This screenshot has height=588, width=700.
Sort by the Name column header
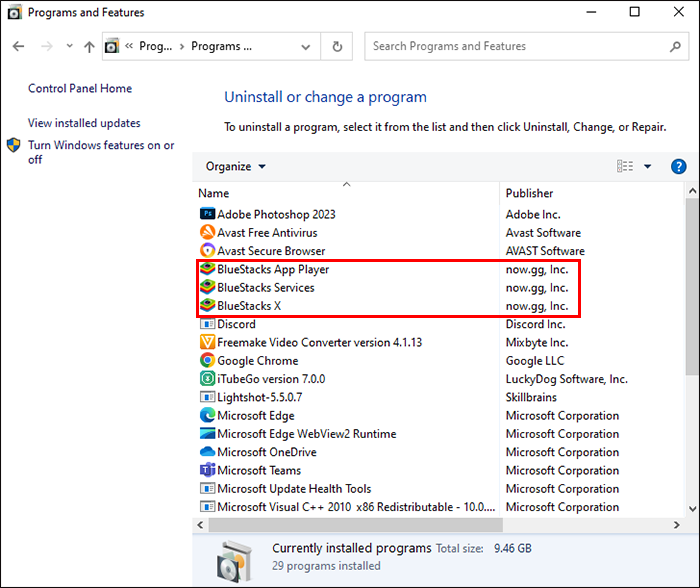point(346,193)
